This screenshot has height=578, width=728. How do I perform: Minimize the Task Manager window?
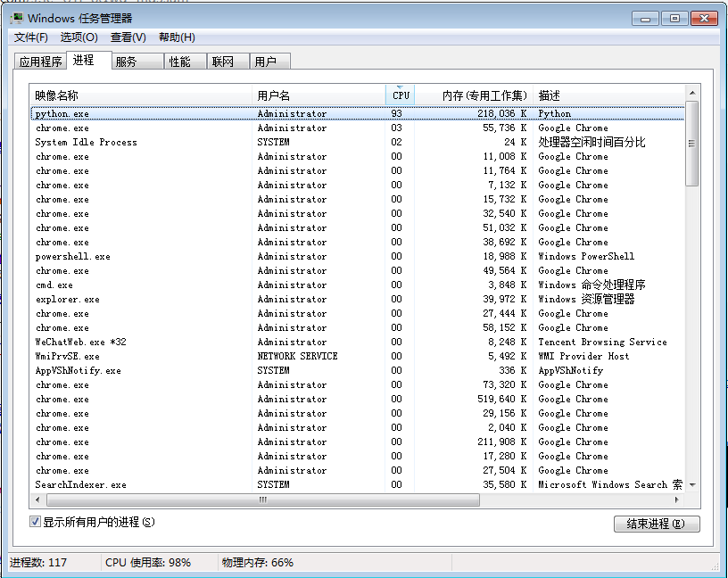[x=645, y=19]
